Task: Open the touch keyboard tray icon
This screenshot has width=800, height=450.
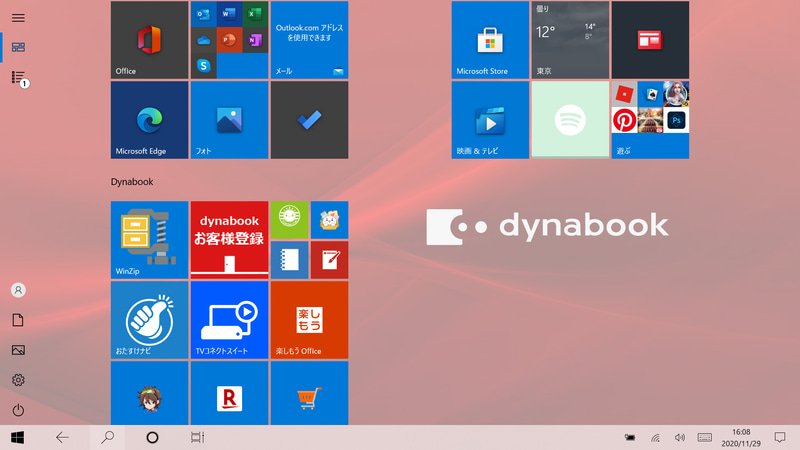Action: (705, 438)
